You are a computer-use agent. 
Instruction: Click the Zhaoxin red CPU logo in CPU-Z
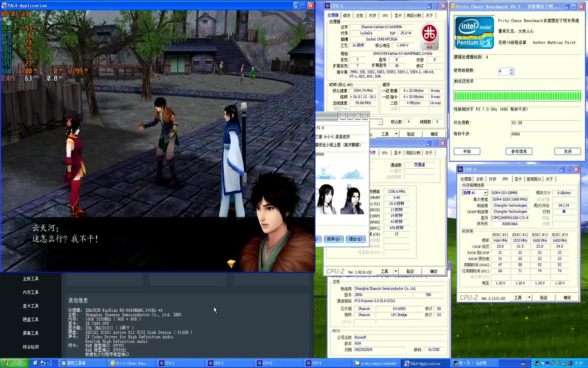click(429, 36)
